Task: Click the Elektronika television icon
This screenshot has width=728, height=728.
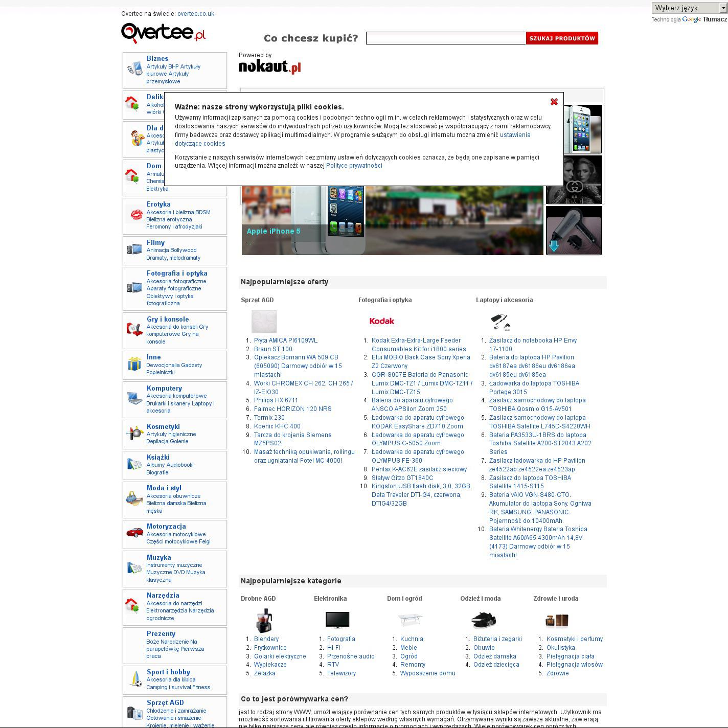Action: (x=337, y=620)
